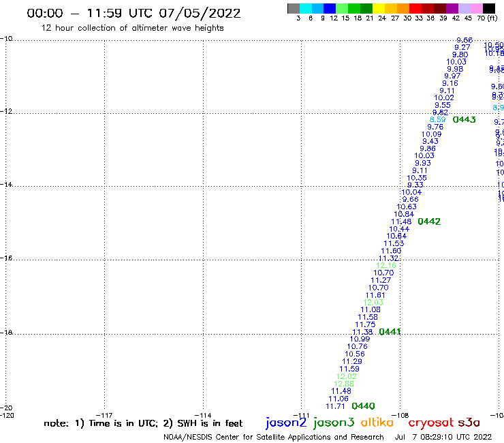Click the light green 12.88 wave height
This screenshot has height=443, width=504.
point(344,384)
